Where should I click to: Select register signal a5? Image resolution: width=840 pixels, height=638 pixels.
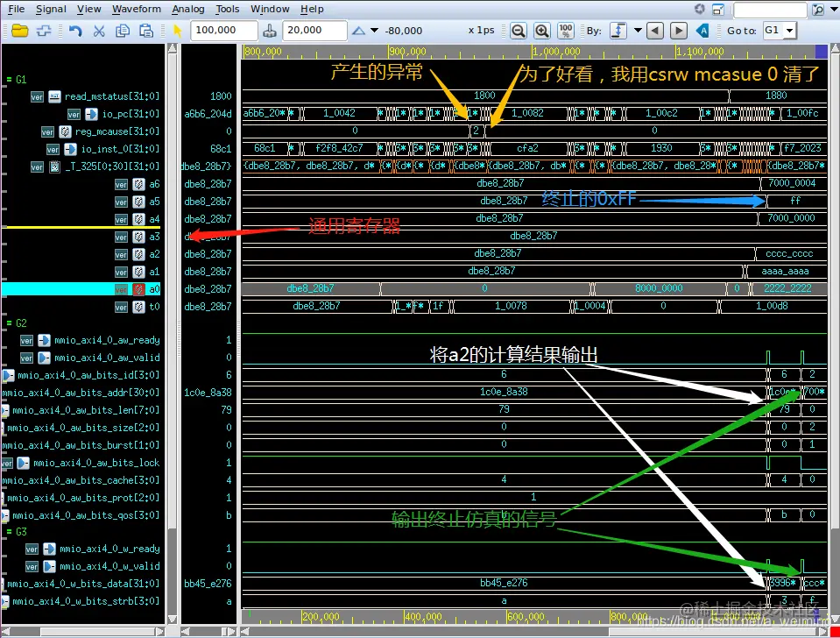click(154, 202)
